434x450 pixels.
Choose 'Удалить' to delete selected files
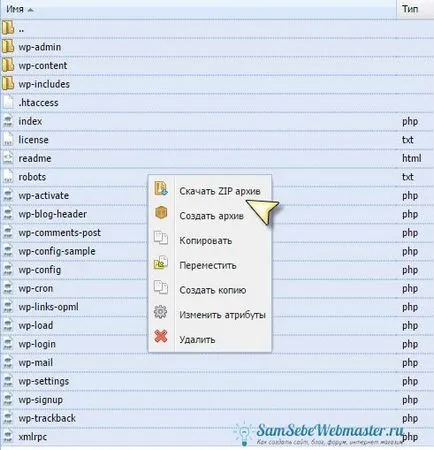(197, 340)
